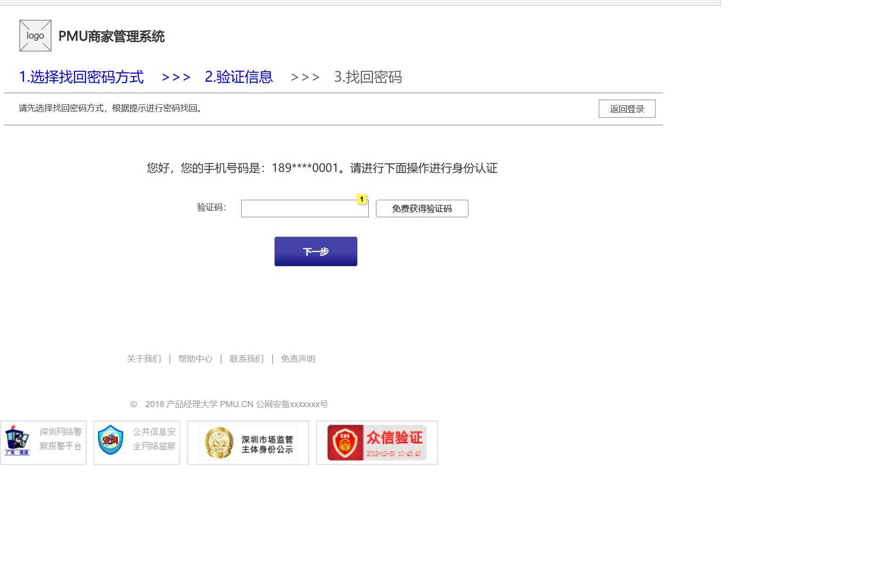894x588 pixels.
Task: Click the yellow annotation marker labeled 1
Action: pos(362,199)
